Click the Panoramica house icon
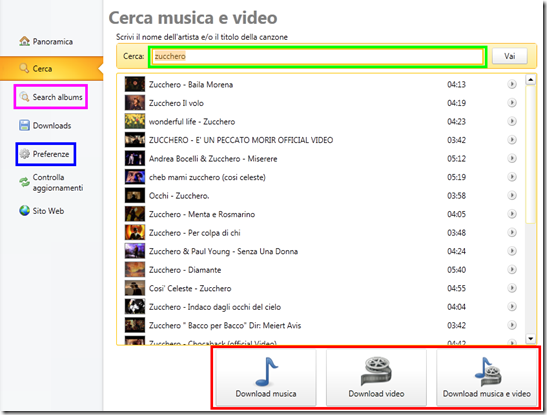 pyautogui.click(x=24, y=41)
